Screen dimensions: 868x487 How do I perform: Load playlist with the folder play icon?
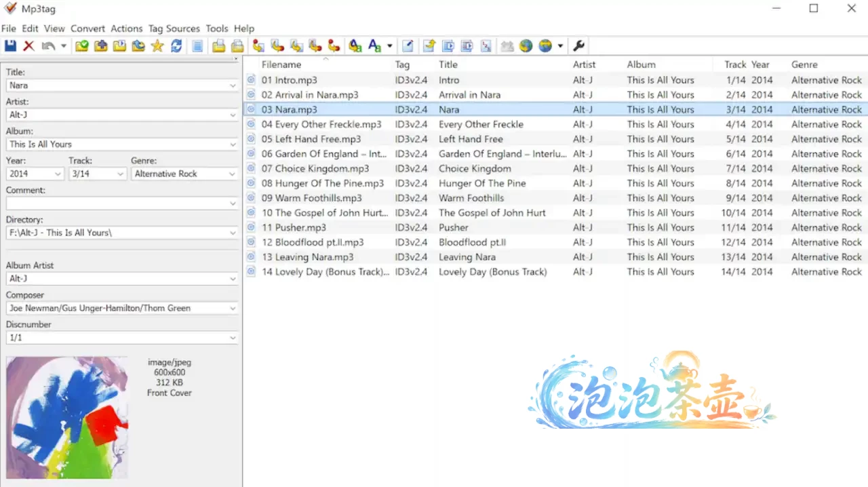(x=119, y=46)
